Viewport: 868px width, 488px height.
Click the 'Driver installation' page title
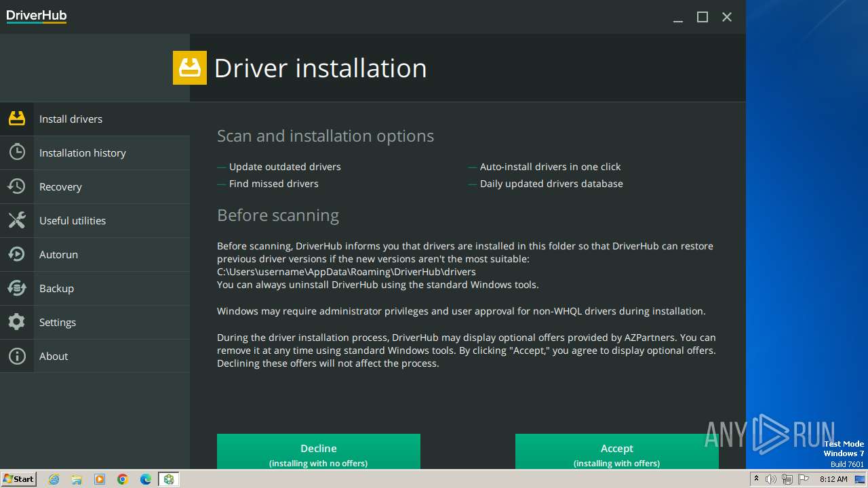pos(321,68)
